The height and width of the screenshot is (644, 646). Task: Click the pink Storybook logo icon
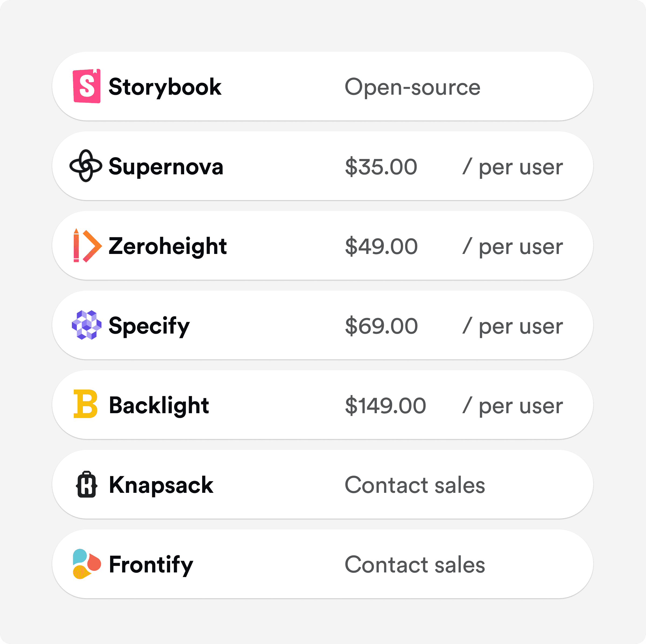87,86
